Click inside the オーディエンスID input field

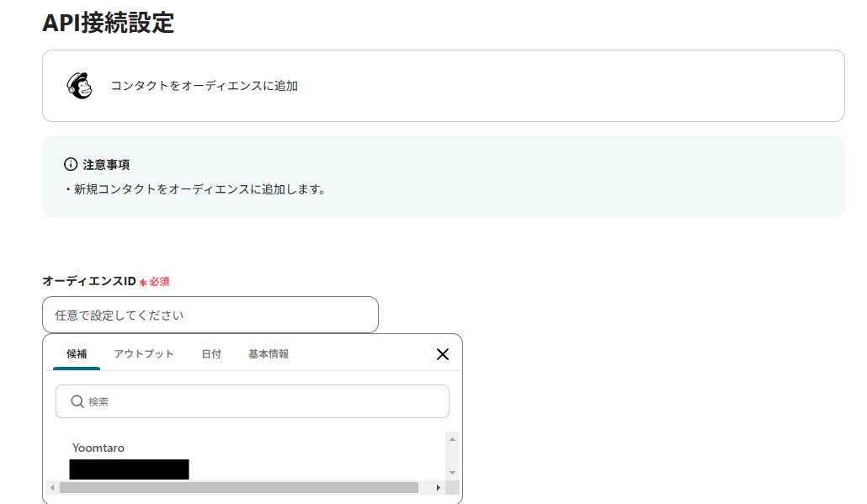click(x=210, y=314)
